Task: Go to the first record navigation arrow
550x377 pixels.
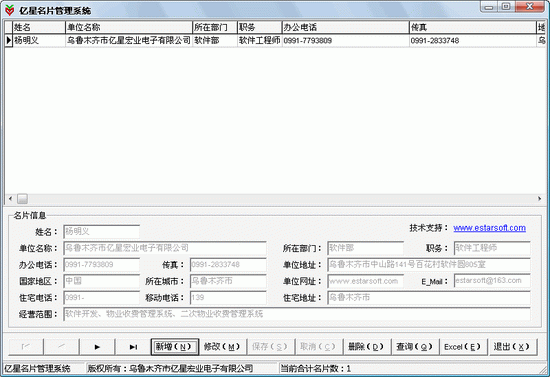Action: (x=26, y=347)
